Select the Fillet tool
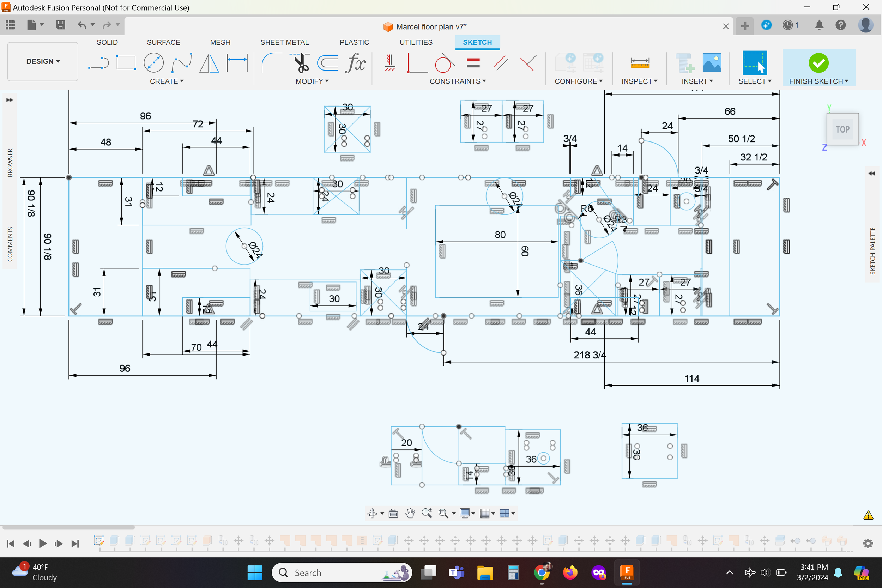The height and width of the screenshot is (588, 882). [272, 63]
